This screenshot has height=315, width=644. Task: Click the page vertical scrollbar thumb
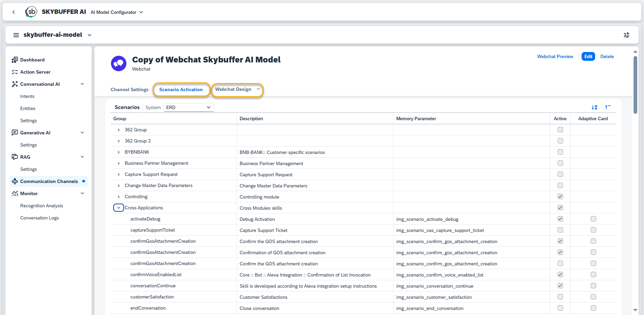[635, 85]
